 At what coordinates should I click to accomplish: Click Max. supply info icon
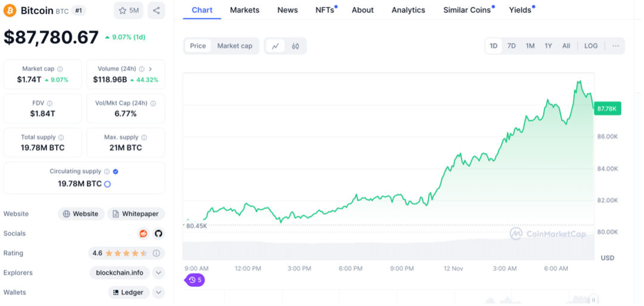[x=144, y=138]
